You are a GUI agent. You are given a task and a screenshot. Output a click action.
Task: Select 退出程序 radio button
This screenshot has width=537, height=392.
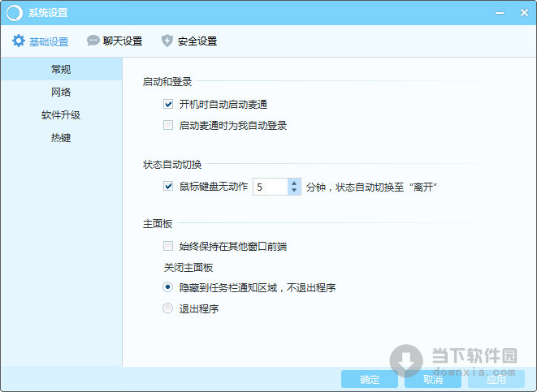coord(168,308)
